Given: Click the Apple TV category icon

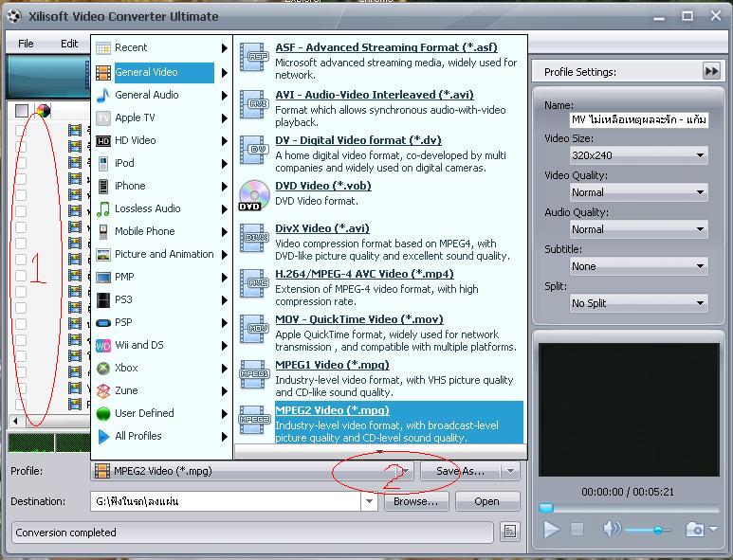Looking at the screenshot, I should [x=102, y=118].
